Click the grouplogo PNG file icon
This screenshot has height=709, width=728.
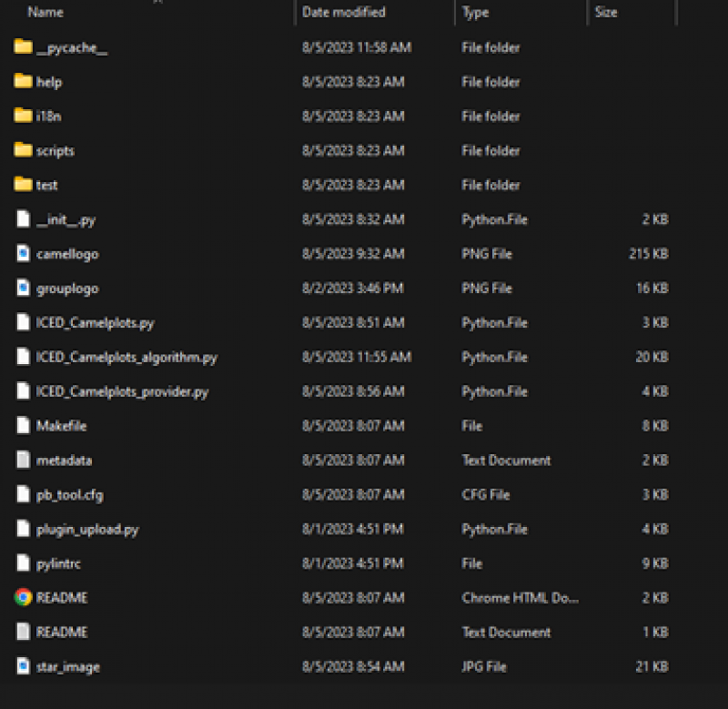23,289
